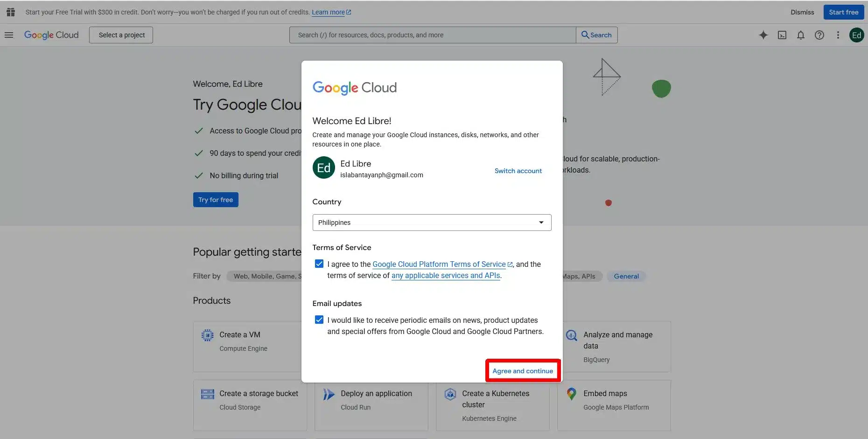868x439 pixels.
Task: Click into the resources search field
Action: click(432, 35)
